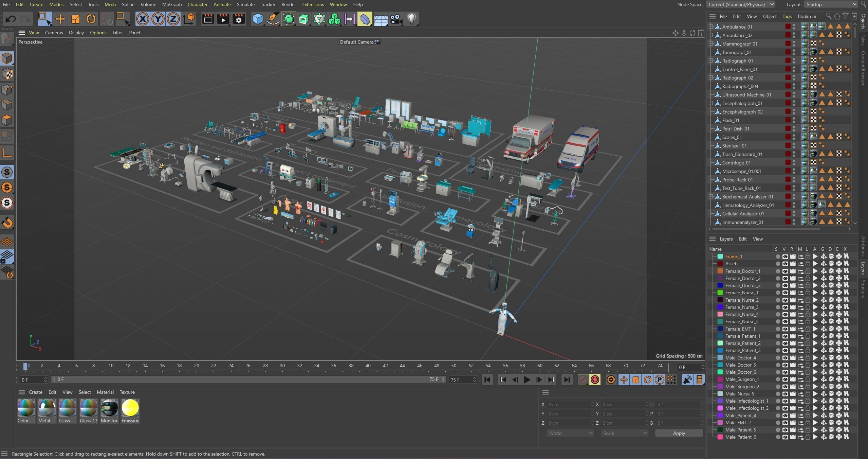Expand the Ambulance_01 object tree
The height and width of the screenshot is (459, 868).
[711, 27]
